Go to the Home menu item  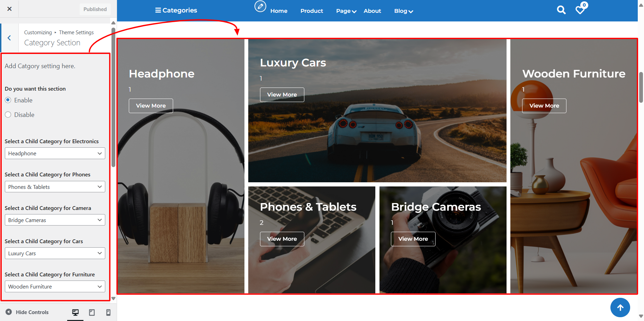pos(279,11)
